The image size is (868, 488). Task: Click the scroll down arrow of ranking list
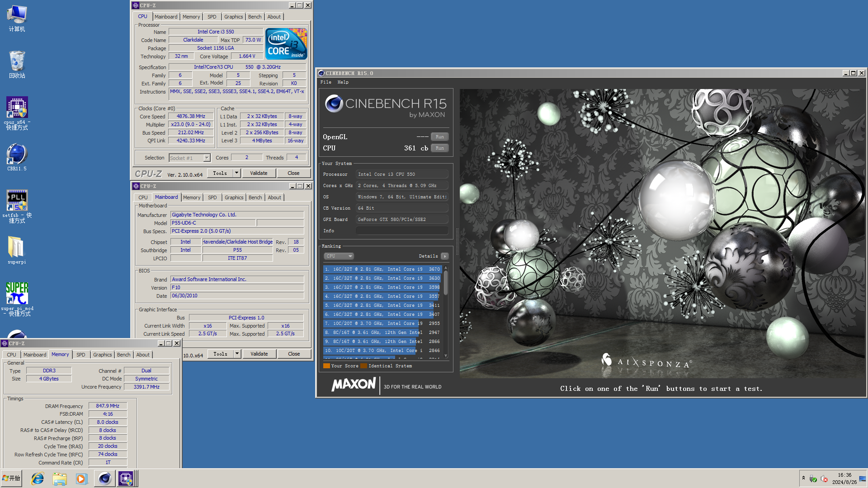[x=446, y=356]
